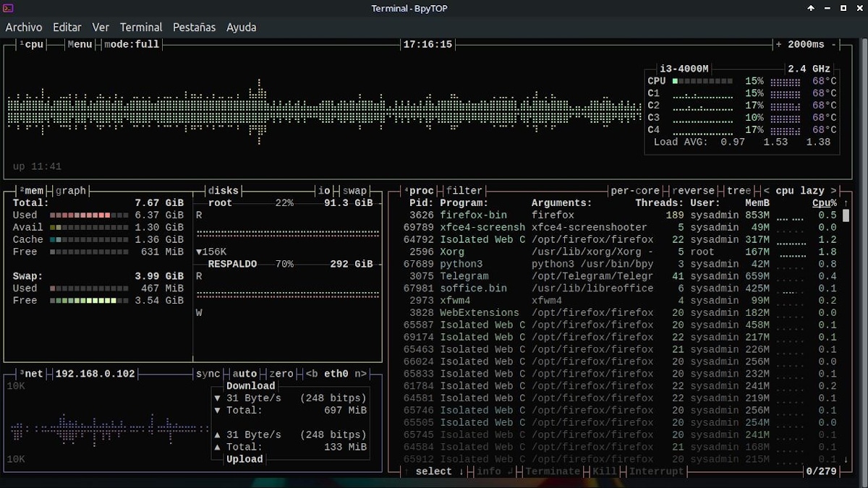Click the minus sign to decrease update interval
The height and width of the screenshot is (488, 868).
pos(834,44)
